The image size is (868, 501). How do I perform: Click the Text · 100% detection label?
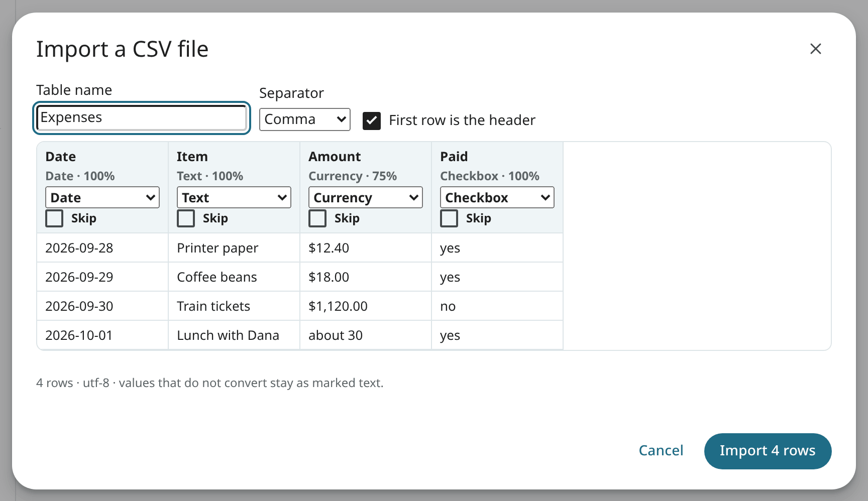coord(210,176)
